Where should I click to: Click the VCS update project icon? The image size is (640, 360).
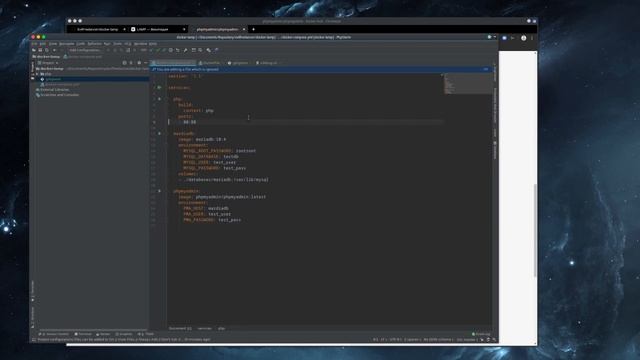pyautogui.click(x=151, y=50)
